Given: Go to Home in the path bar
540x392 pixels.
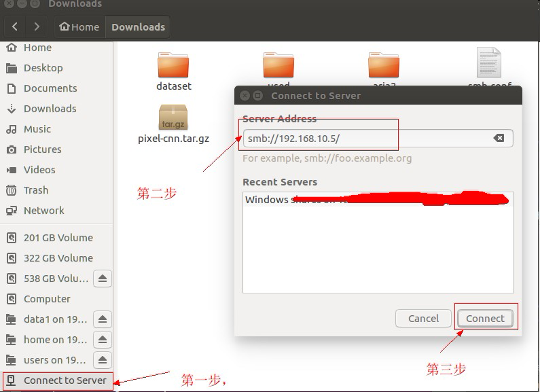Looking at the screenshot, I should tap(79, 27).
